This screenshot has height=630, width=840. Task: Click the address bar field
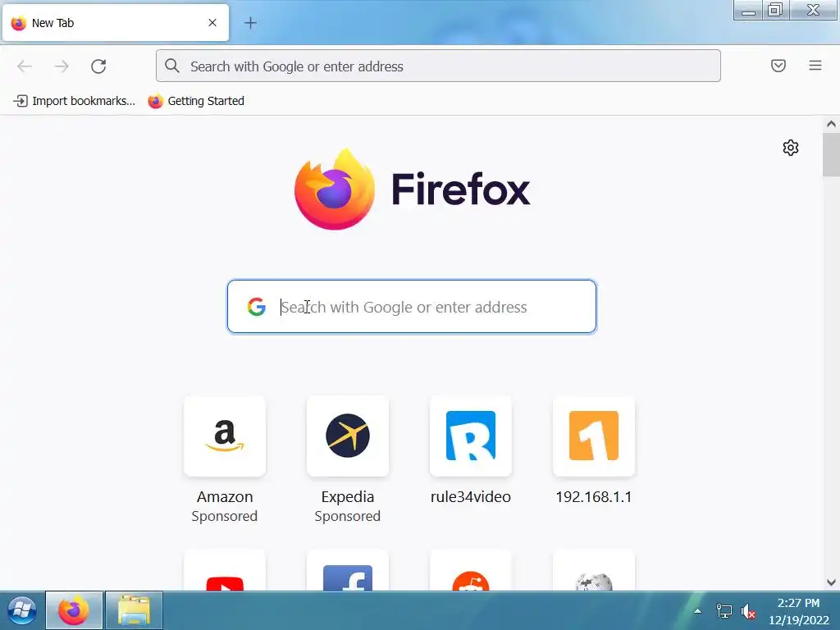coord(438,66)
